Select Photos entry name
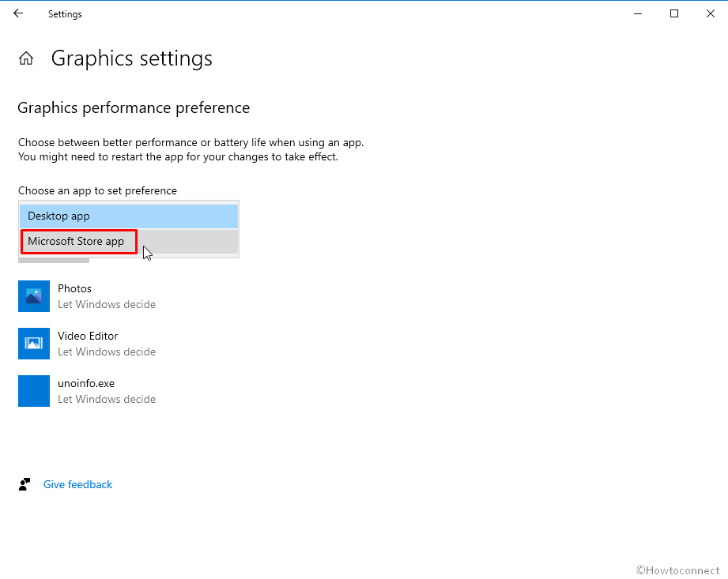 pos(74,288)
